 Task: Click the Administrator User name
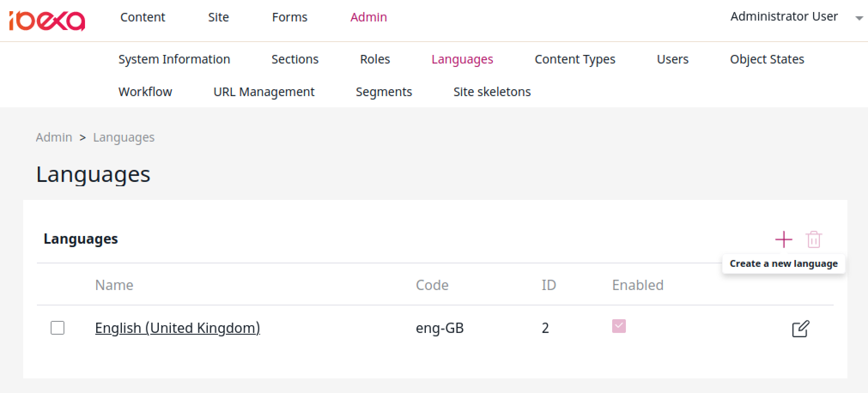784,16
